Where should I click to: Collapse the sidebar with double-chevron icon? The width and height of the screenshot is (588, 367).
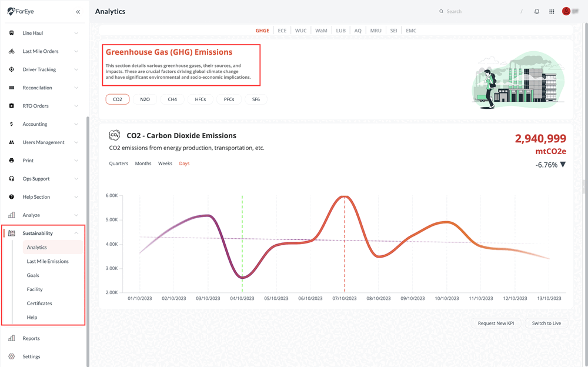pos(78,12)
